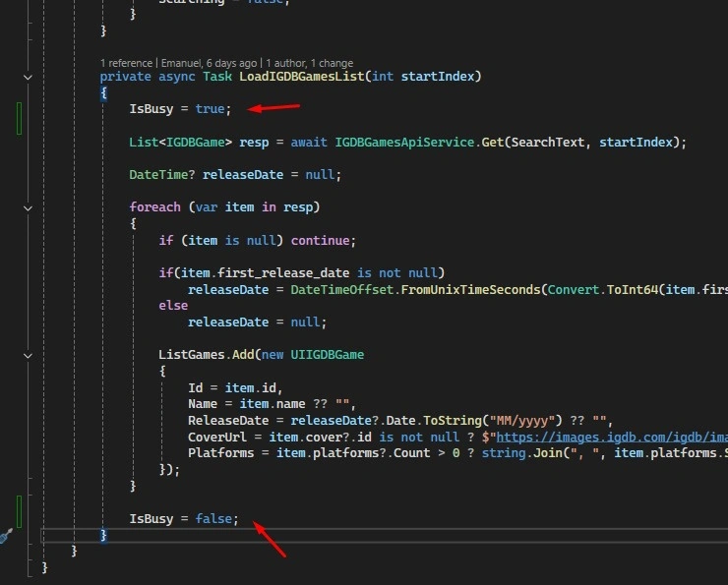728x585 pixels.
Task: Click the "MM/yyyy" format string
Action: 522,421
